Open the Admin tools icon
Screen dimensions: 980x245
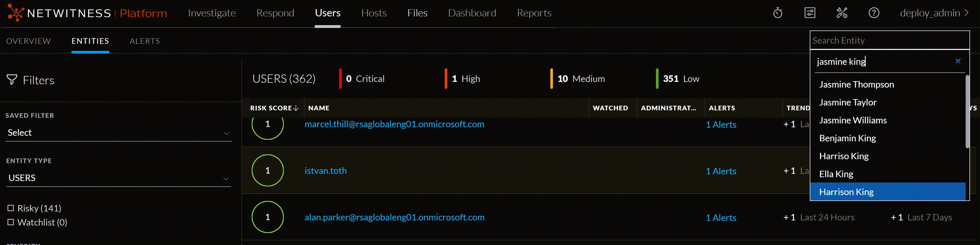[842, 13]
